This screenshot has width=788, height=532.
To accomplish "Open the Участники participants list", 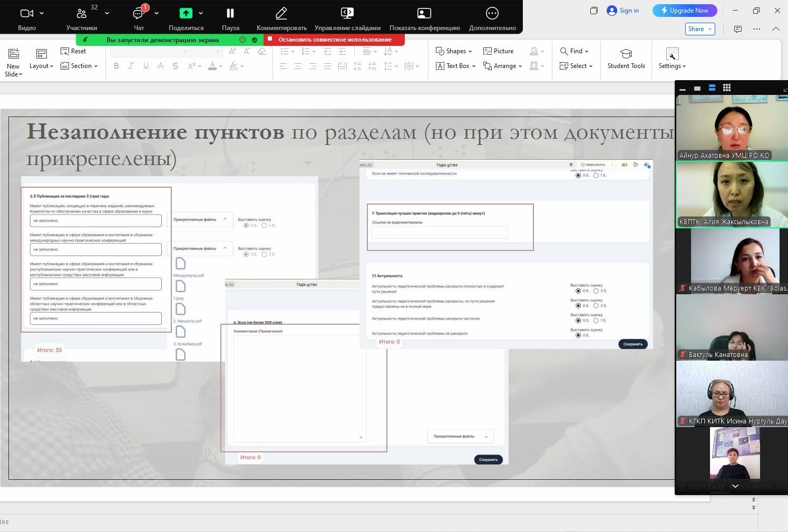I will pos(82,18).
